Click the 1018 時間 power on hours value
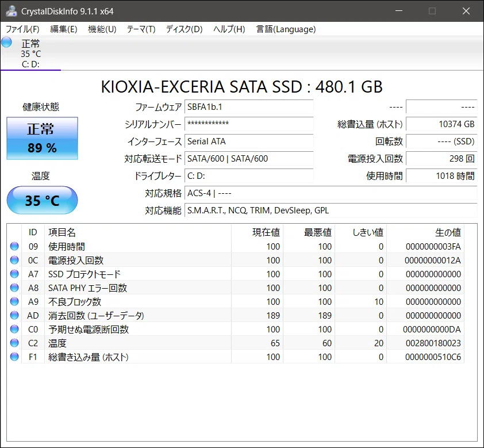Screen dimensions: 484x448 click(x=441, y=176)
